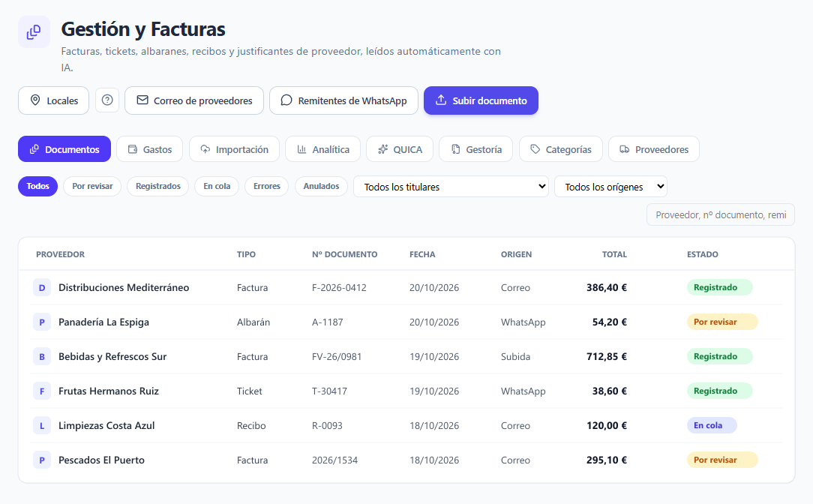Click the bar chart icon in Analítica tab

301,149
